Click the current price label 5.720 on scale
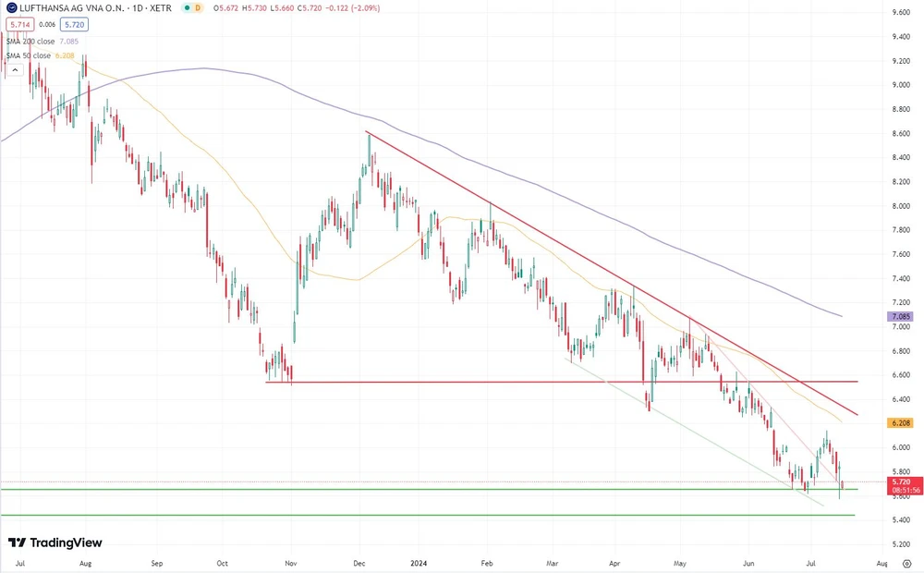This screenshot has width=924, height=573. (x=901, y=482)
